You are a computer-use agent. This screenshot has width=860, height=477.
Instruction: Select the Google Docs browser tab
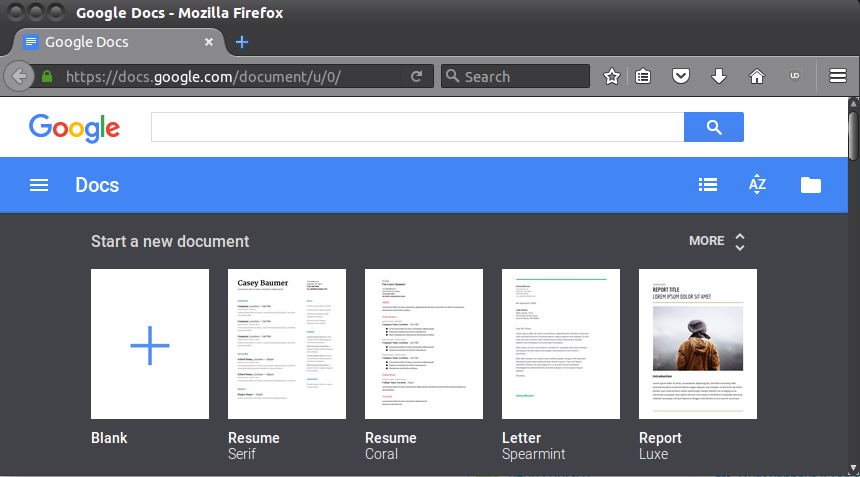tap(118, 42)
